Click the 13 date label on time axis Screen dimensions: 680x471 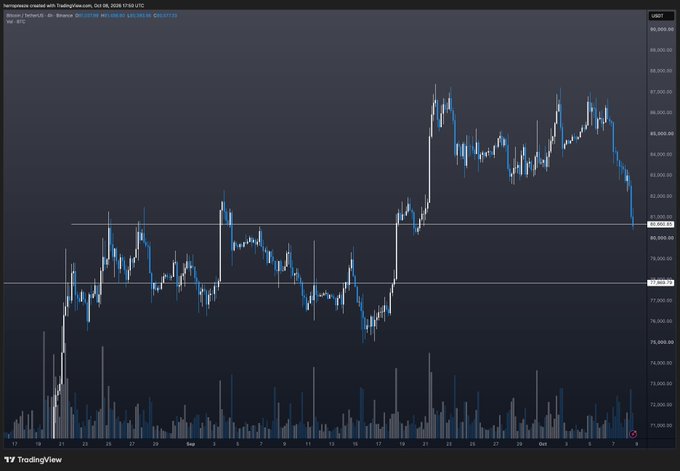[x=331, y=444]
